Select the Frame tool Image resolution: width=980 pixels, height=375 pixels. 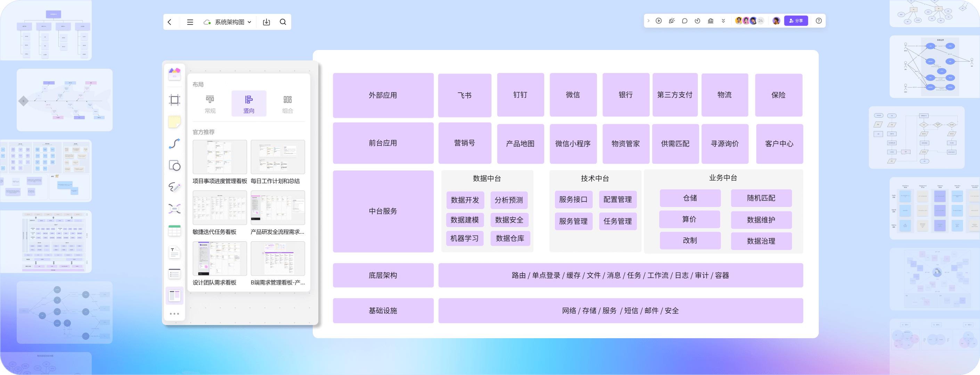(x=174, y=100)
